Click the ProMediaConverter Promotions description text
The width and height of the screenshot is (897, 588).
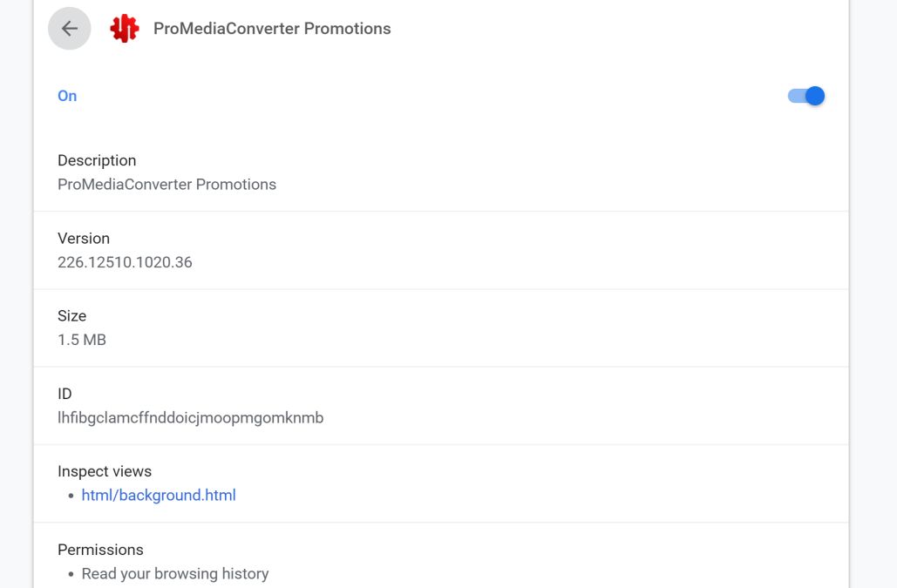[x=166, y=185]
